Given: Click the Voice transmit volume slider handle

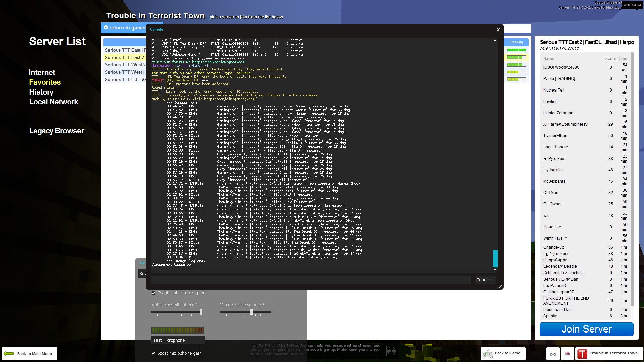Looking at the screenshot, I should 201,312.
